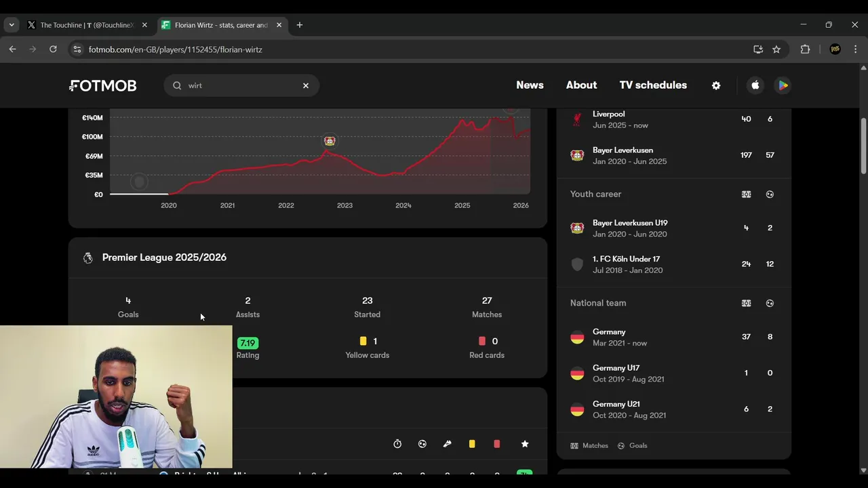Click matches icon in Youth career header
868x488 pixels.
coord(746,194)
